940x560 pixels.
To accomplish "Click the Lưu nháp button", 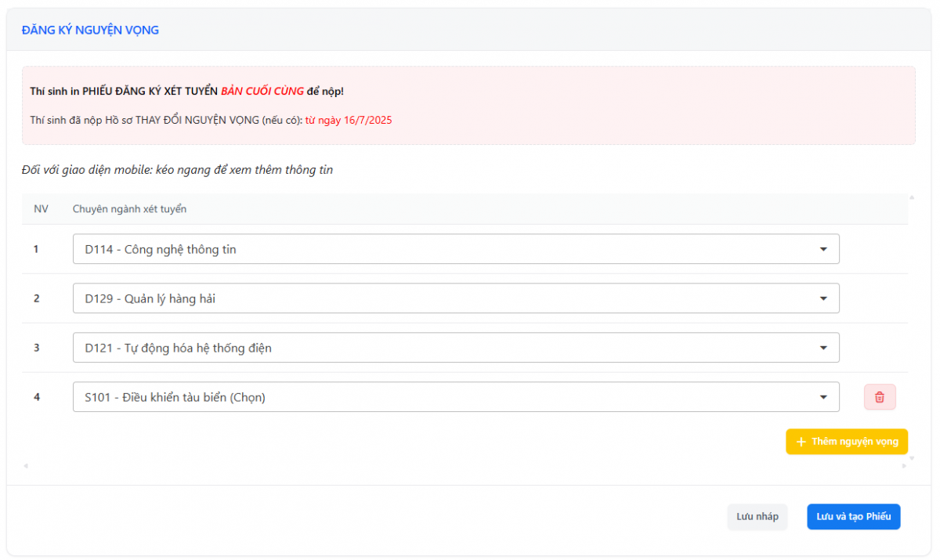I will 757,517.
